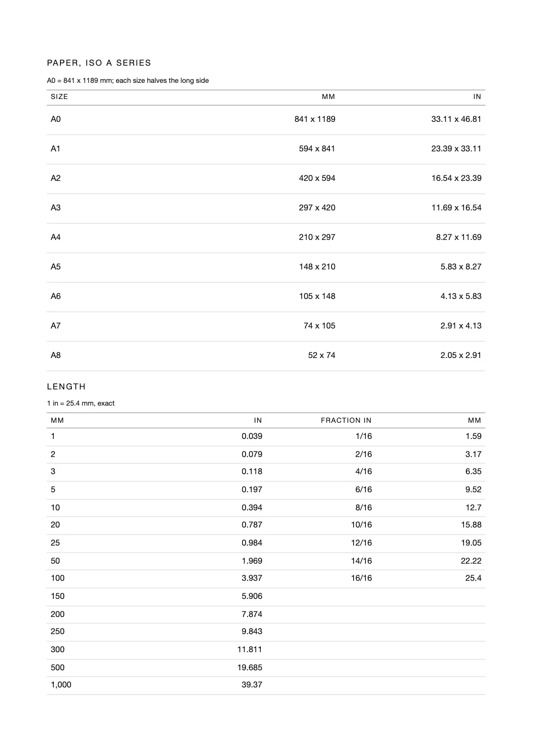The width and height of the screenshot is (533, 756).
Task: Select the FRACTION IN column header
Action: pyautogui.click(x=346, y=420)
